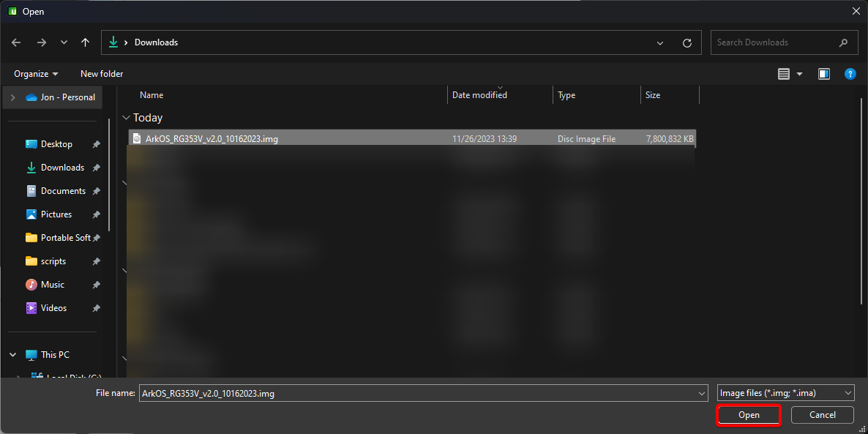Toggle the preview pane icon
The height and width of the screenshot is (434, 868).
(824, 74)
